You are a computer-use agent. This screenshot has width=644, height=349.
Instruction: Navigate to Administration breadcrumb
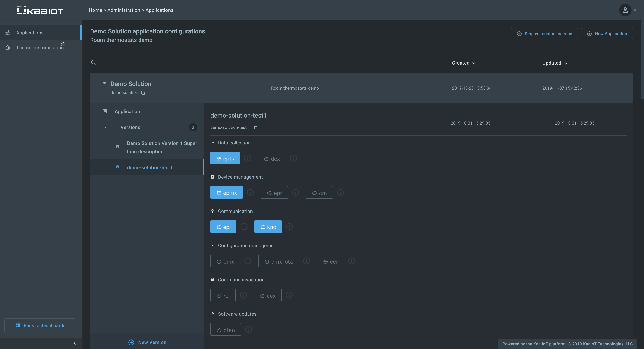pos(124,10)
